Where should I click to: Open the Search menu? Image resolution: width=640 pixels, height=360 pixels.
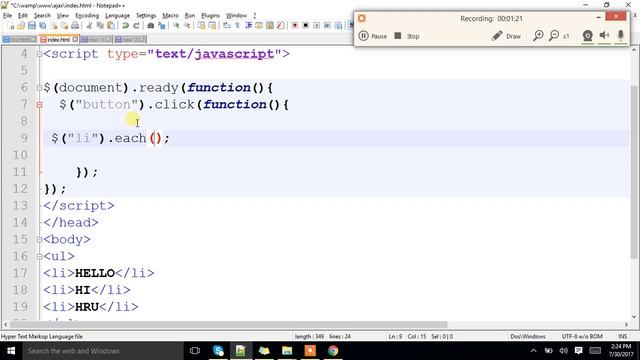42,16
